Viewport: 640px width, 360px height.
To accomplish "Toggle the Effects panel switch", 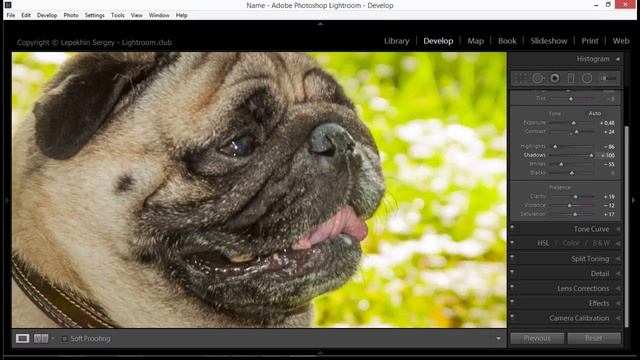I will tap(512, 302).
